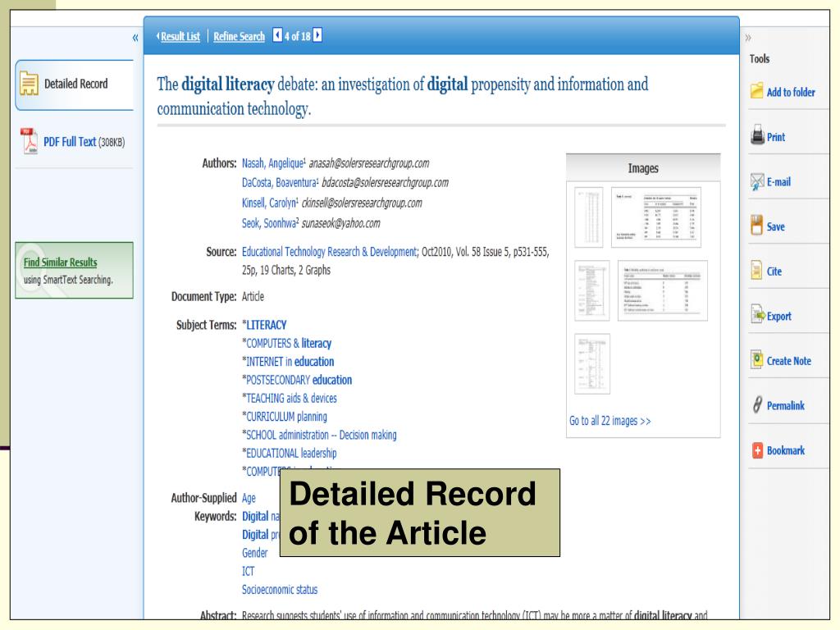Select author Kinsell, Carolyn

(269, 203)
